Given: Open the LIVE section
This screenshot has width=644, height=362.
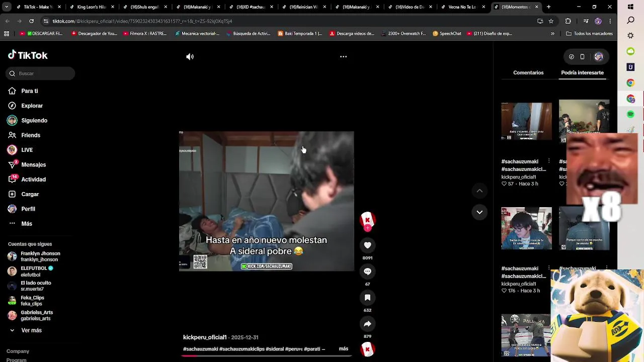Looking at the screenshot, I should coord(27,150).
